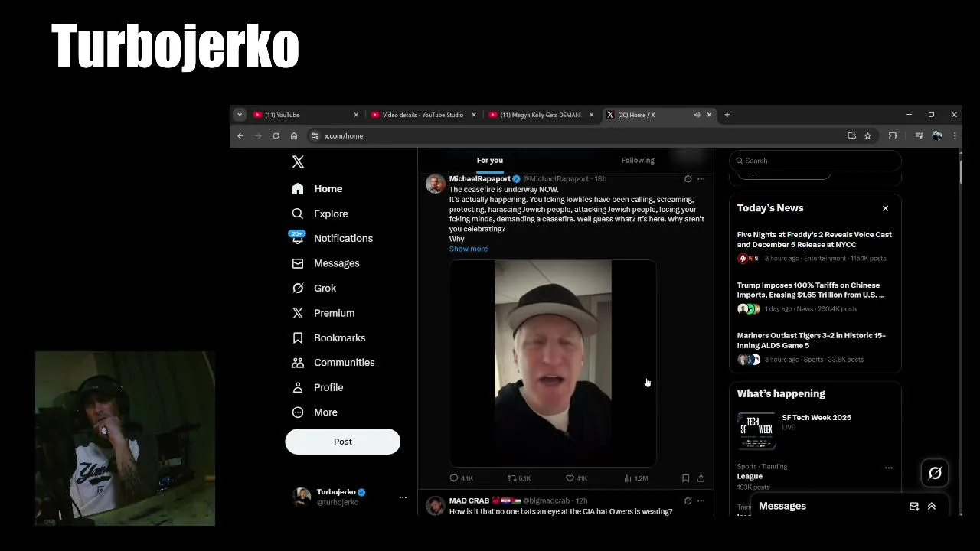Screen dimensions: 980x551
Task: Open the Chrome three-dot menu
Action: [x=955, y=136]
